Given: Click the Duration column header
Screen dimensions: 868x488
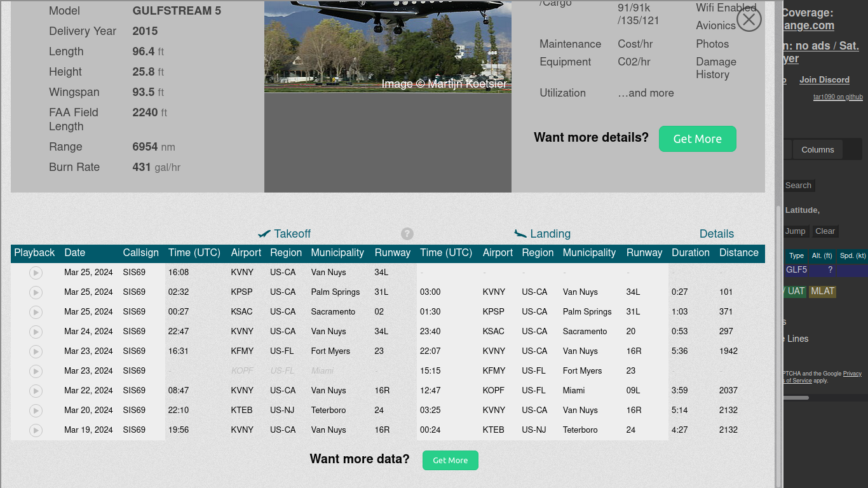Looking at the screenshot, I should click(x=691, y=253).
